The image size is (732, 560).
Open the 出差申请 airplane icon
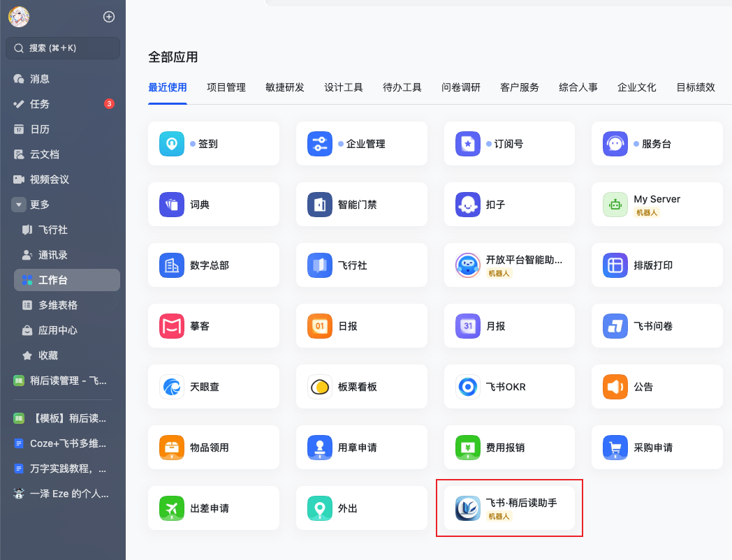(171, 508)
